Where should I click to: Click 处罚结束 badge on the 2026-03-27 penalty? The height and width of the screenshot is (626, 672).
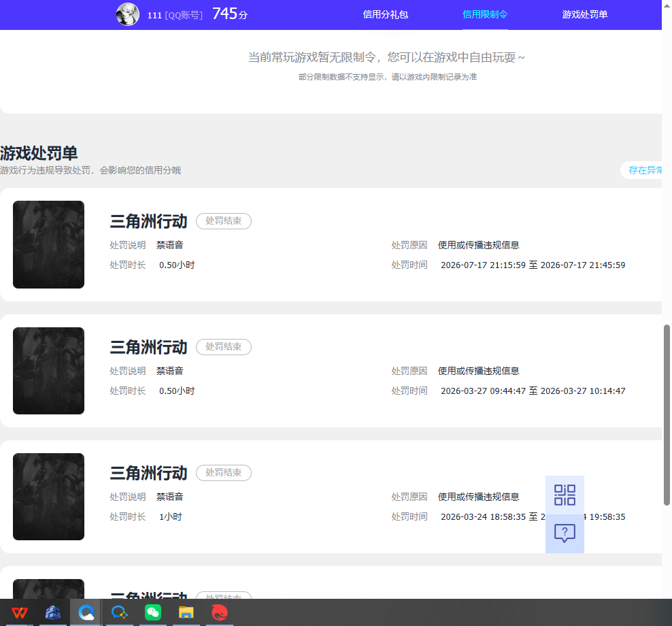(x=224, y=347)
